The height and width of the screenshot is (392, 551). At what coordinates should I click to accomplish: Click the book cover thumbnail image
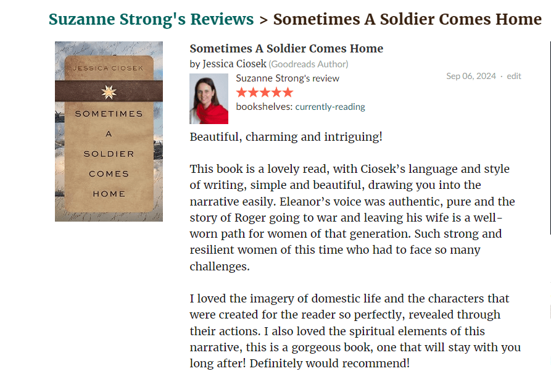(x=109, y=131)
